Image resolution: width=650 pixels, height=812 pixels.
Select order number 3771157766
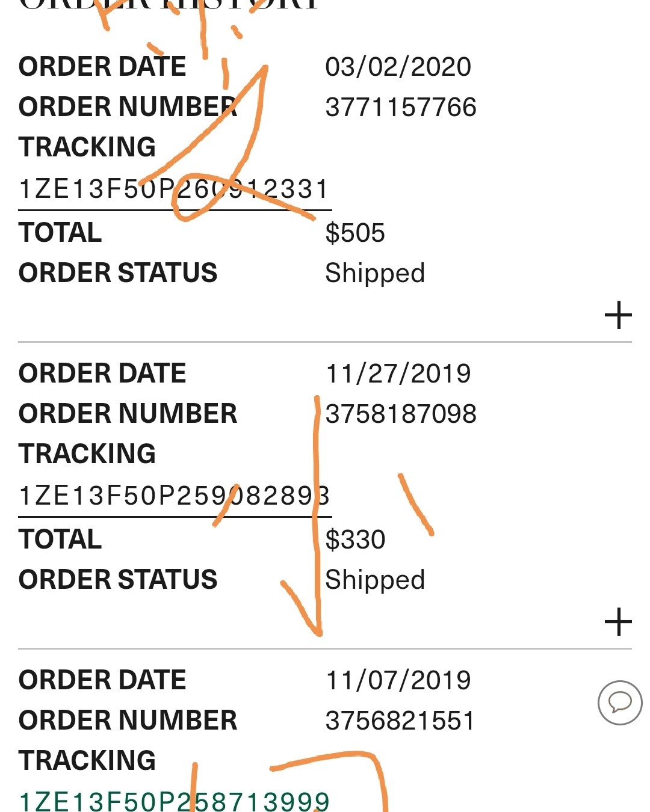401,107
